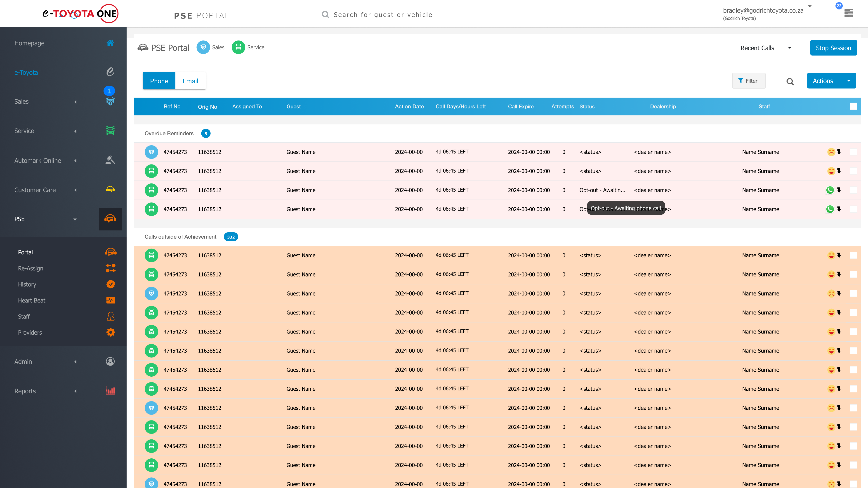The height and width of the screenshot is (488, 868).
Task: Click the magnifier search icon beside Filter
Action: point(790,81)
